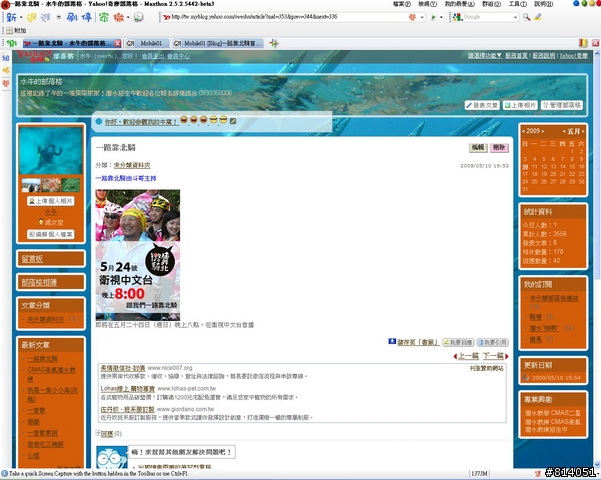
Task: Click the greyed 進 forward toolbar icon
Action: pos(46,17)
